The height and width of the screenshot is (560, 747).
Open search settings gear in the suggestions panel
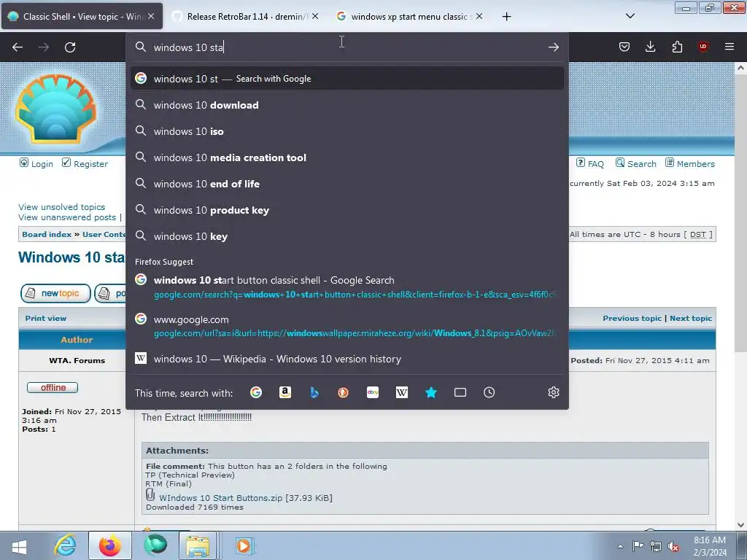click(553, 392)
